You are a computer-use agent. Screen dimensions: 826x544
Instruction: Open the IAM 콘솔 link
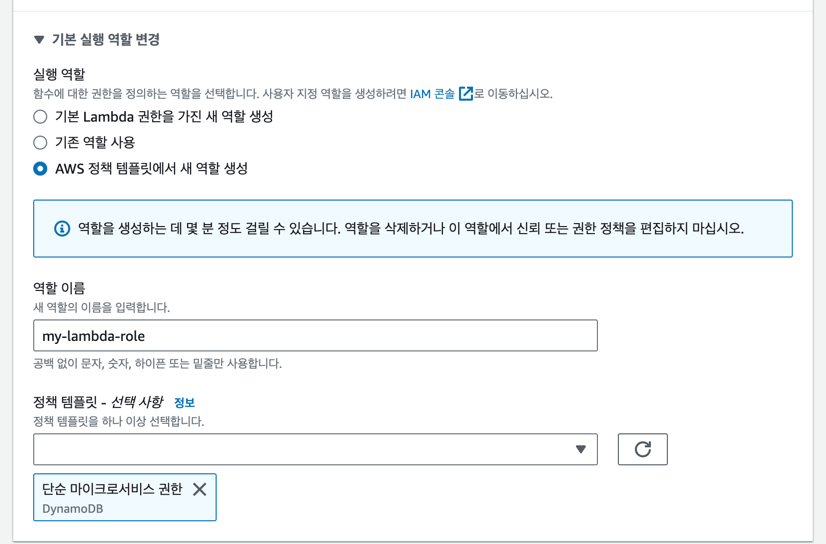point(432,94)
